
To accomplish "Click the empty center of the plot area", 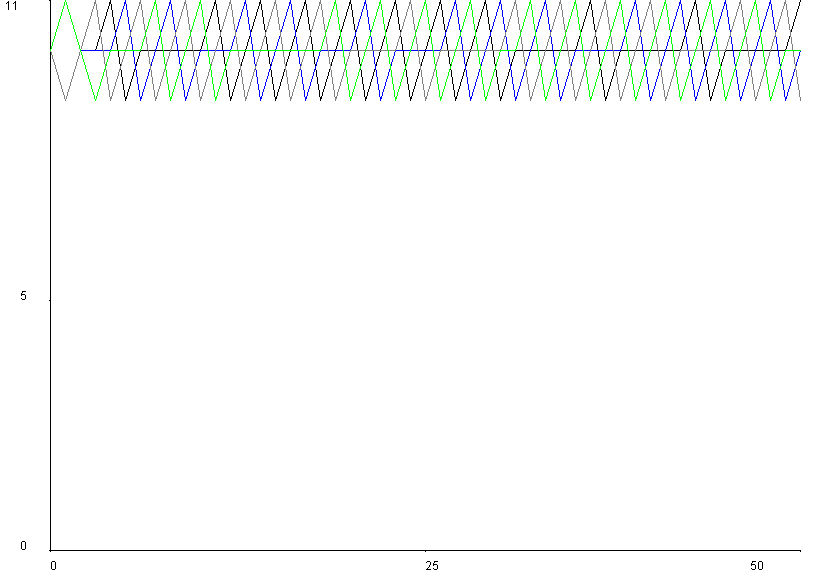I will point(426,320).
